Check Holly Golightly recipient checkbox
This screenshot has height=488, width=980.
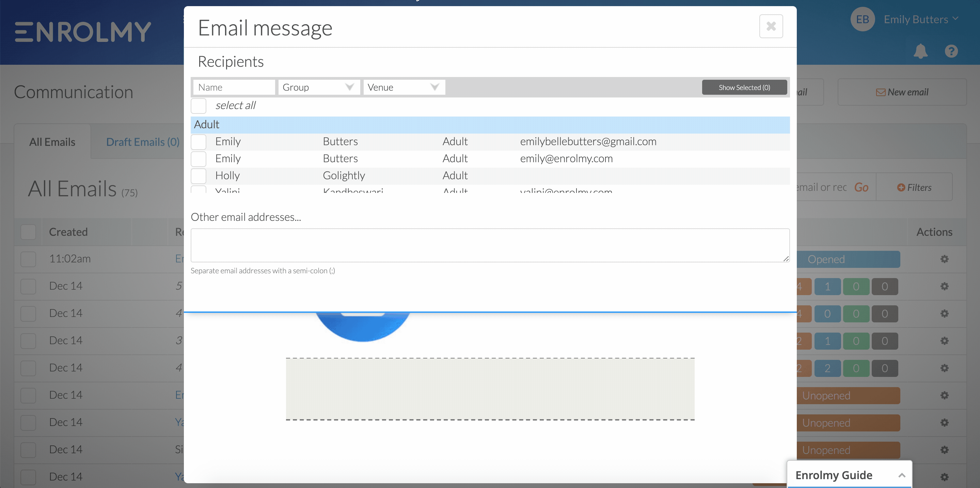click(x=199, y=176)
